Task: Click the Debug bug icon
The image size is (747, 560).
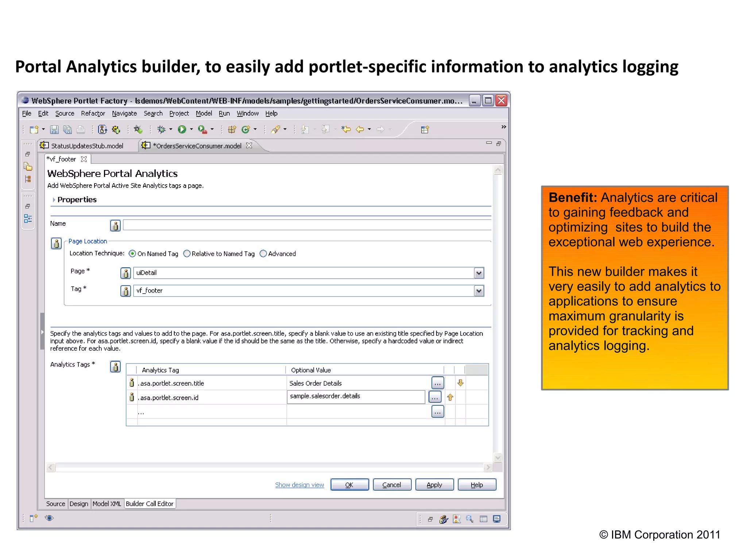Action: pyautogui.click(x=161, y=130)
